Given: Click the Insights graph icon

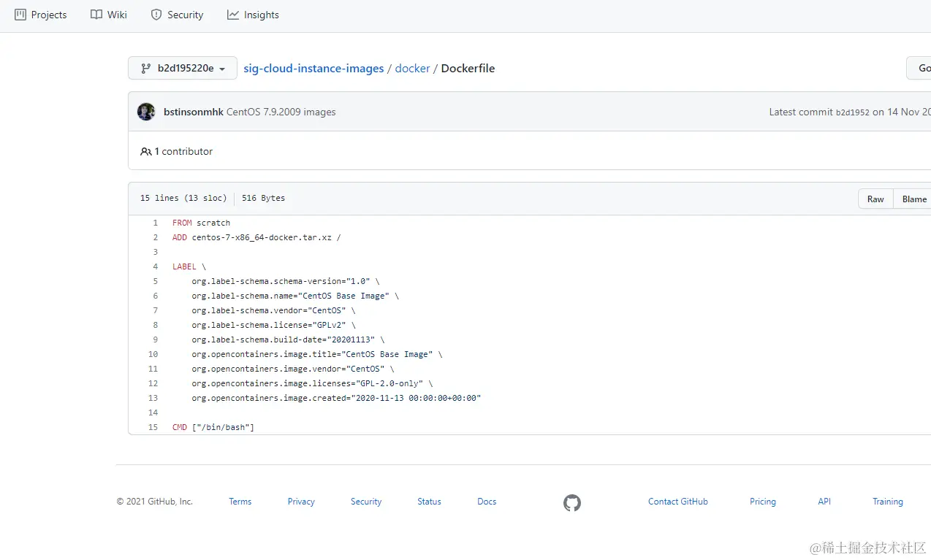Looking at the screenshot, I should pyautogui.click(x=233, y=15).
